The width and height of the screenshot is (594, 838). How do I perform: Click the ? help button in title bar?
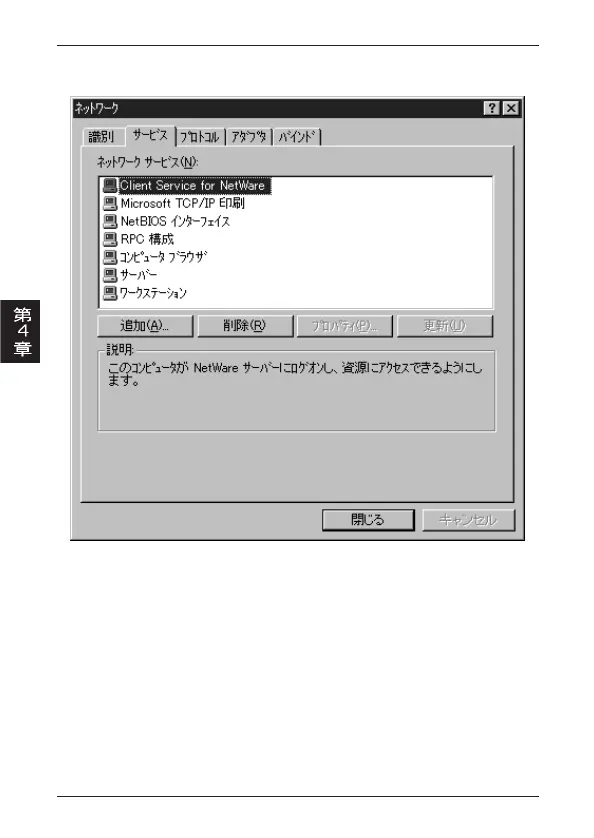pos(492,108)
